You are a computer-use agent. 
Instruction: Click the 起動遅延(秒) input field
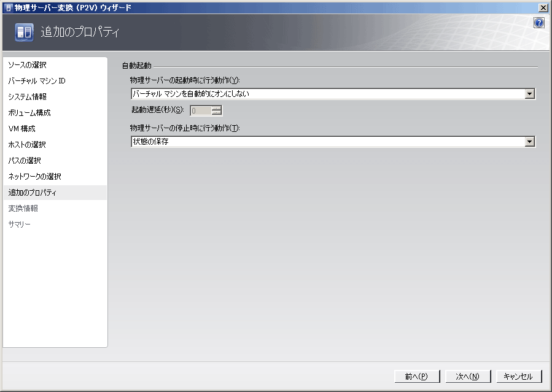tap(201, 111)
